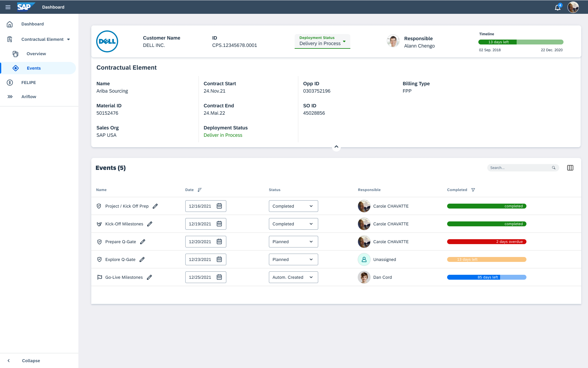Open the column settings icon in Events

click(570, 168)
